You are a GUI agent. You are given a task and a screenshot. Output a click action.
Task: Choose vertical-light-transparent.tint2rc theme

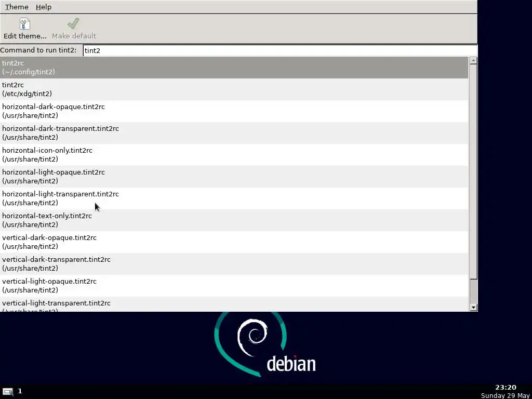pos(234,304)
